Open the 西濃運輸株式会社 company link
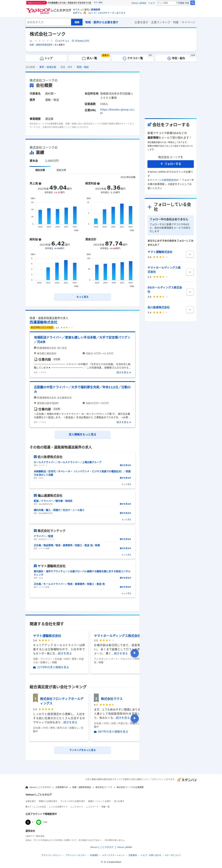This screenshot has width=222, height=868. [x=43, y=322]
